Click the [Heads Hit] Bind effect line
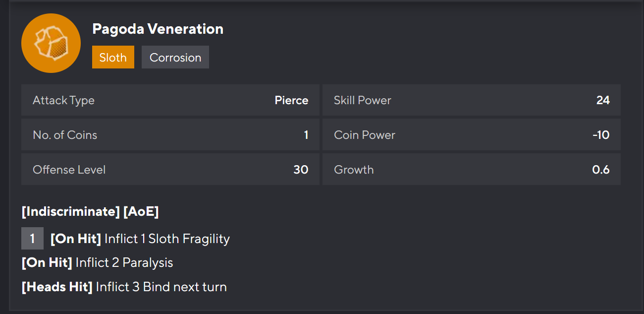Image resolution: width=644 pixels, height=314 pixels. point(124,287)
